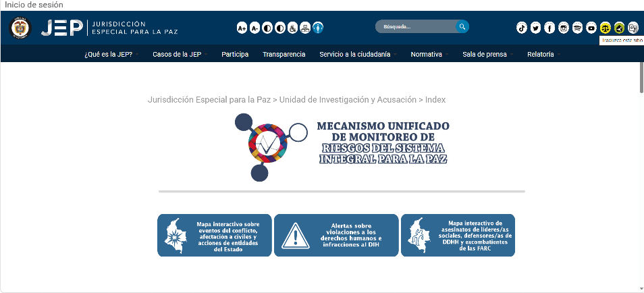The height and width of the screenshot is (293, 644).
Task: Open the wheelchair accessibility icon
Action: pyautogui.click(x=292, y=28)
